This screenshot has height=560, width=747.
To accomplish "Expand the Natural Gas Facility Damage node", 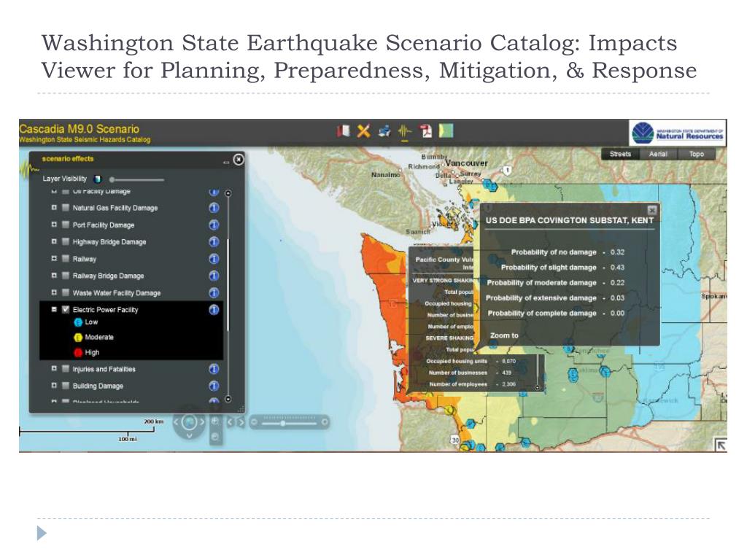I will [x=54, y=208].
